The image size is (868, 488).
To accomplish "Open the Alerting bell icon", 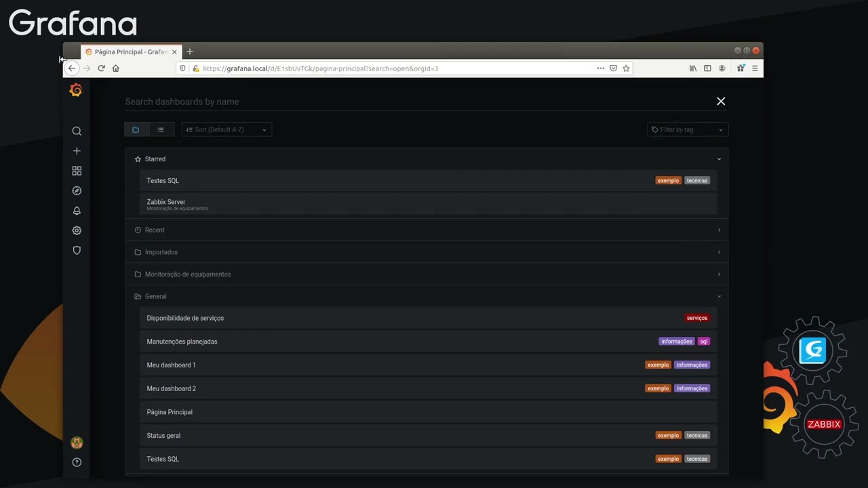I will point(77,211).
